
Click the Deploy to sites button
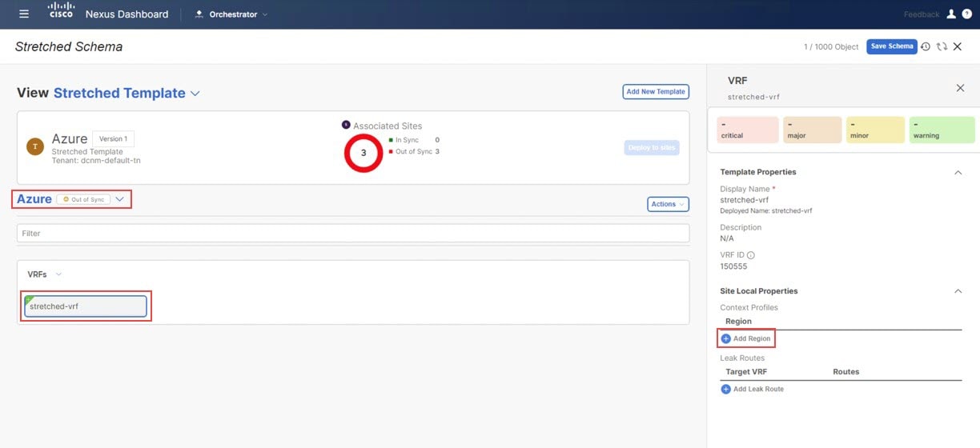652,147
